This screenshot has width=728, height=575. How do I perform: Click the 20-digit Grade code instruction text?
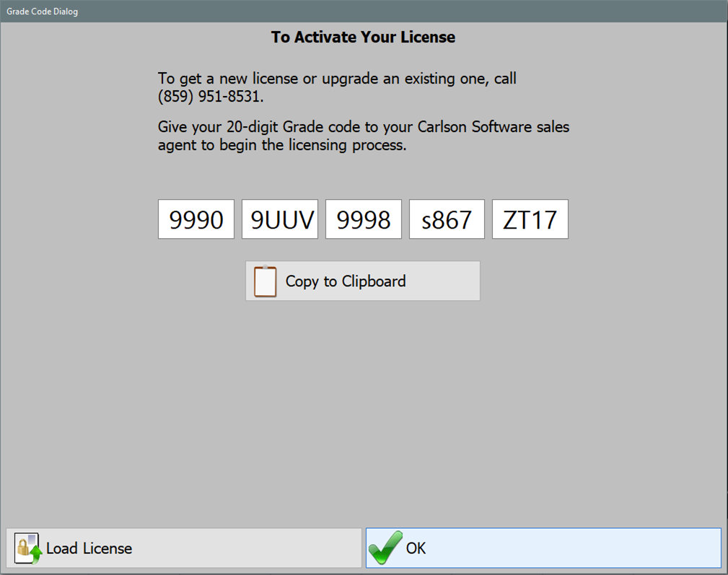click(x=363, y=136)
